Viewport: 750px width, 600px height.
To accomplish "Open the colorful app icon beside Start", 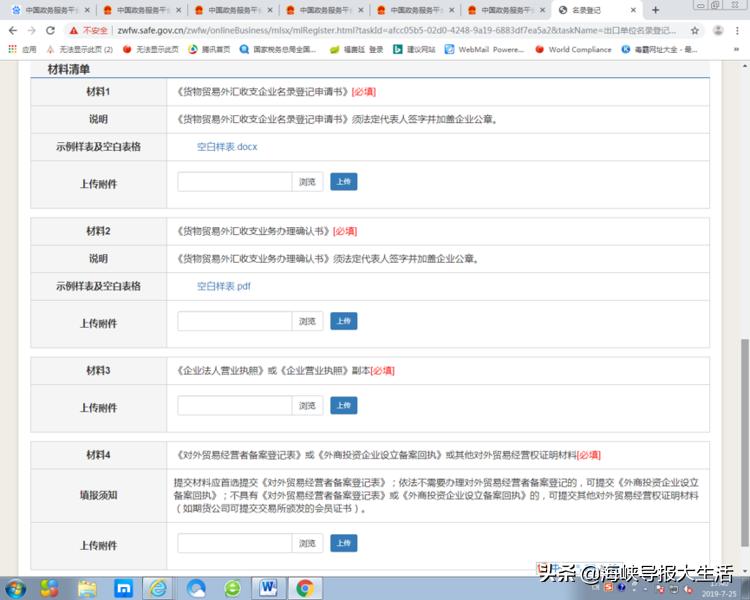I will coord(49,589).
